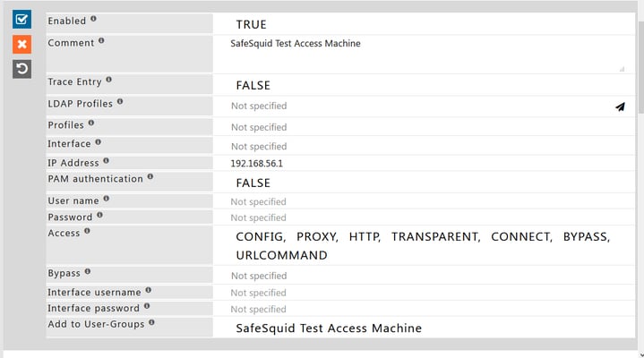The height and width of the screenshot is (358, 644).
Task: Open Profiles Not specified field
Action: point(424,127)
